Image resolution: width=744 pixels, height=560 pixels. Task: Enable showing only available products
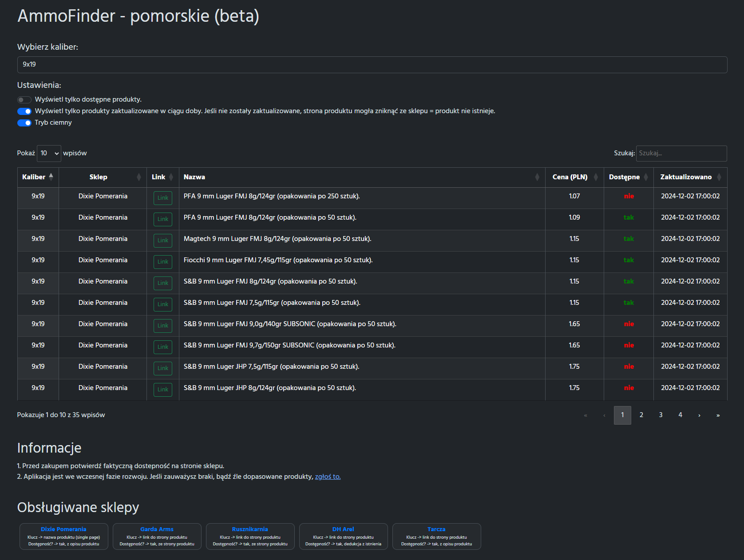point(24,100)
